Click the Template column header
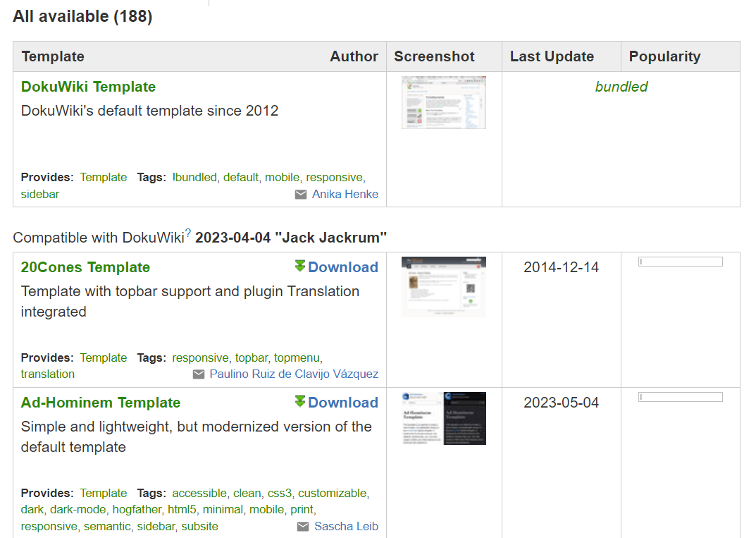756x538 pixels. pyautogui.click(x=53, y=56)
